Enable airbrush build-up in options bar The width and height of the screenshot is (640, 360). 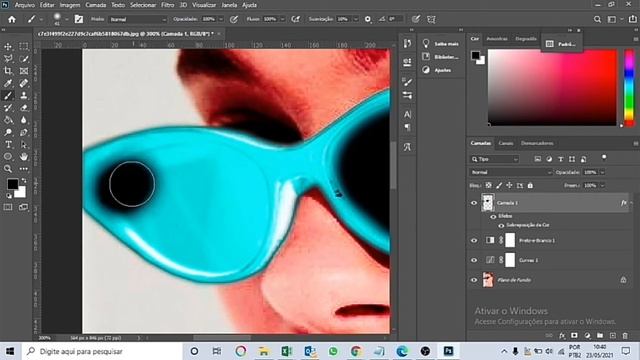(x=296, y=19)
